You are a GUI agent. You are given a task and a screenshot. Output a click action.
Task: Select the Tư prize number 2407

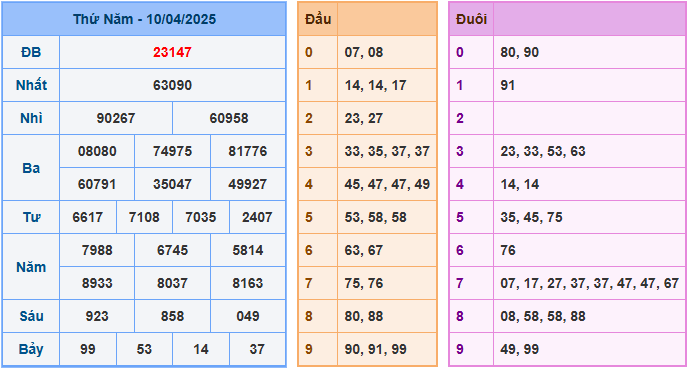click(x=257, y=217)
